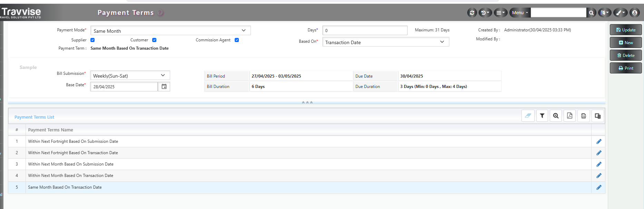Click the Base Date input field
This screenshot has height=209, width=644.
tap(124, 87)
